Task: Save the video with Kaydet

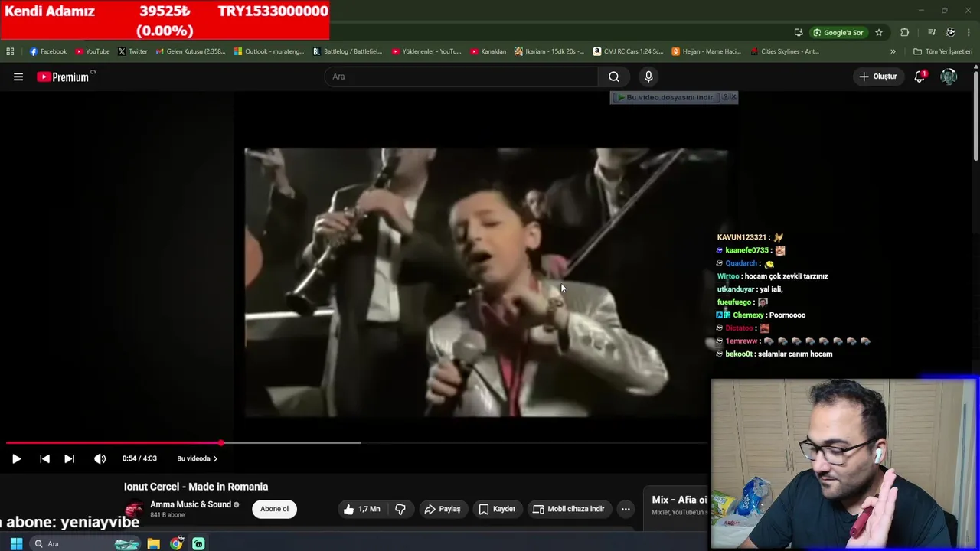Action: [496, 509]
